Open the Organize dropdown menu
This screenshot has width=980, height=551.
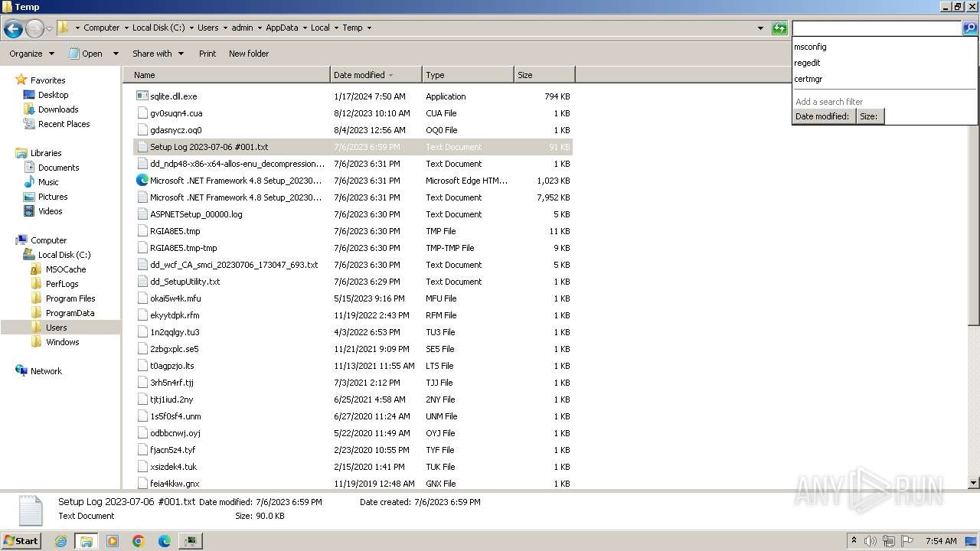(31, 54)
